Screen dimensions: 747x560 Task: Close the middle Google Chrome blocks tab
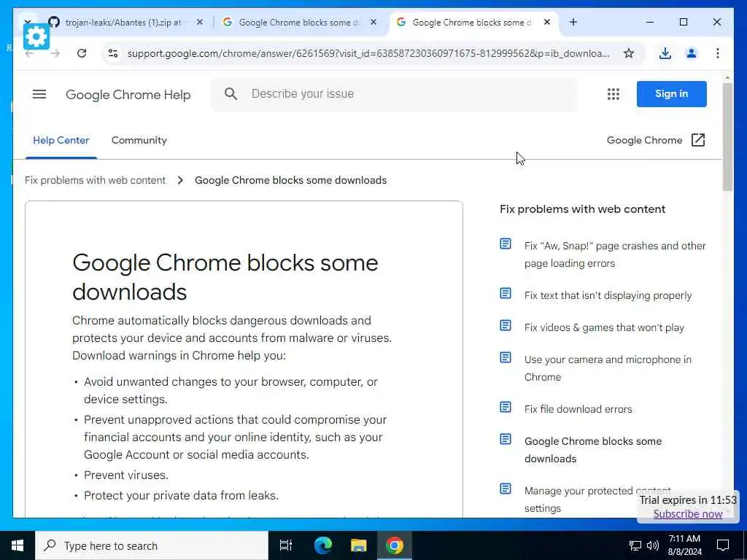tap(373, 22)
